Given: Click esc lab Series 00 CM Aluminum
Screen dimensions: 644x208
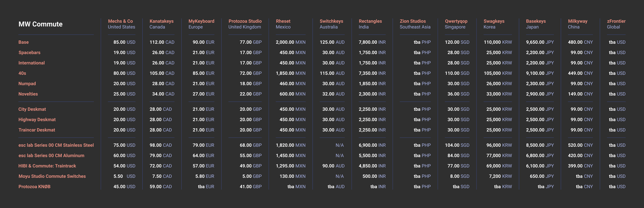Looking at the screenshot, I should (51, 155).
